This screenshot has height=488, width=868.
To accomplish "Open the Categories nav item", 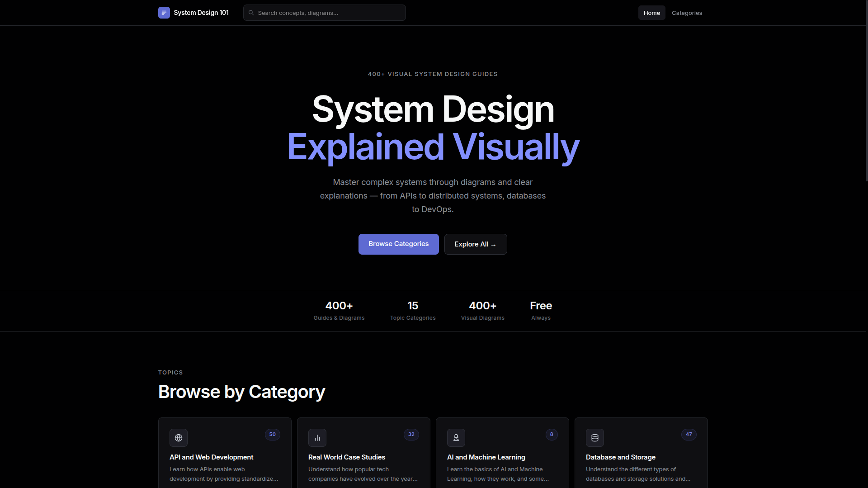I will (687, 13).
